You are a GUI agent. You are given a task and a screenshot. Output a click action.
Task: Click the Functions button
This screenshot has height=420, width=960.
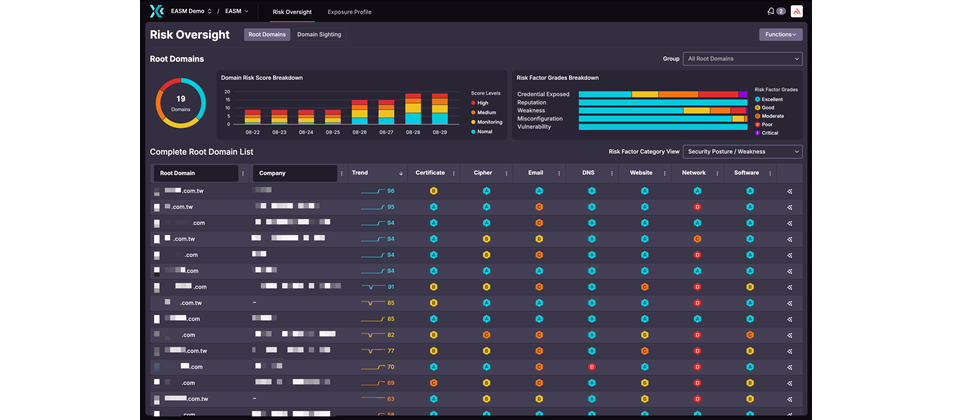[780, 35]
